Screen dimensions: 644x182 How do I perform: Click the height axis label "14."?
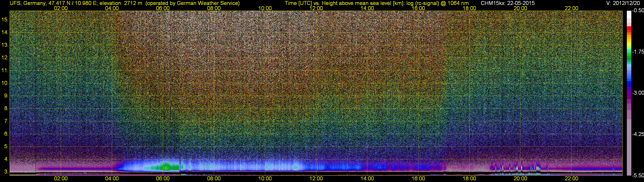coord(5,32)
